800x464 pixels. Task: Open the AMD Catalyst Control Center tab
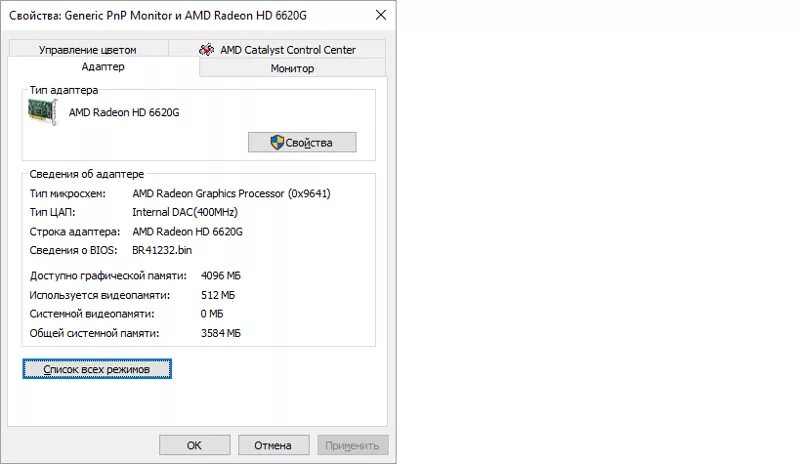tap(277, 50)
